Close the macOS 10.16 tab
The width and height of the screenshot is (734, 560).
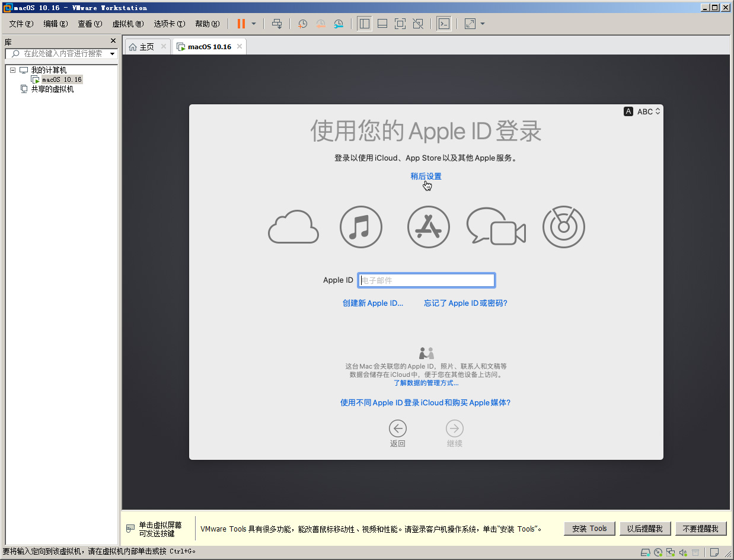click(x=239, y=46)
